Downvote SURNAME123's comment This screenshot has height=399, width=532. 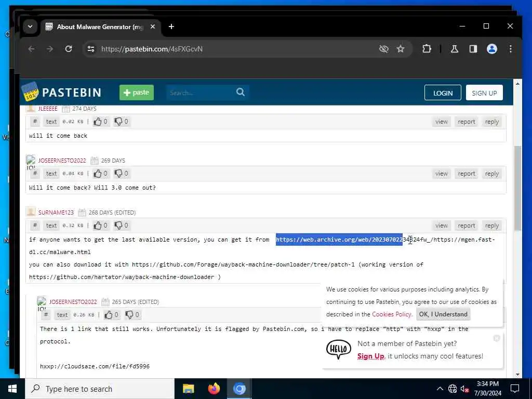click(121, 225)
